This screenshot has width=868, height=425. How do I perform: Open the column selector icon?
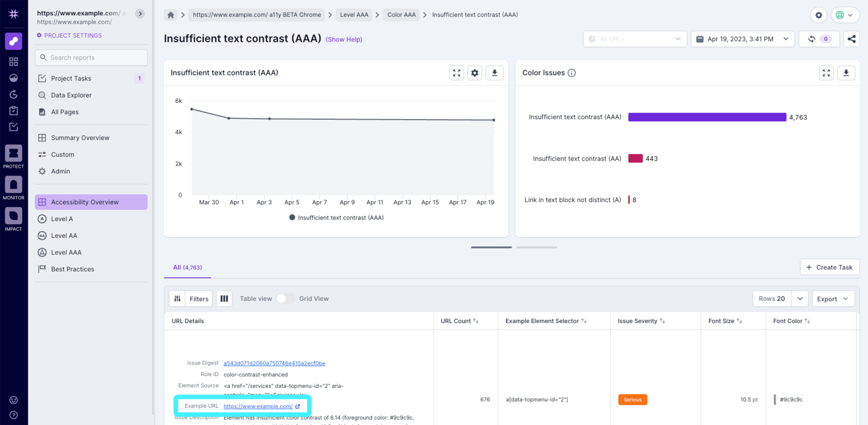pos(224,299)
